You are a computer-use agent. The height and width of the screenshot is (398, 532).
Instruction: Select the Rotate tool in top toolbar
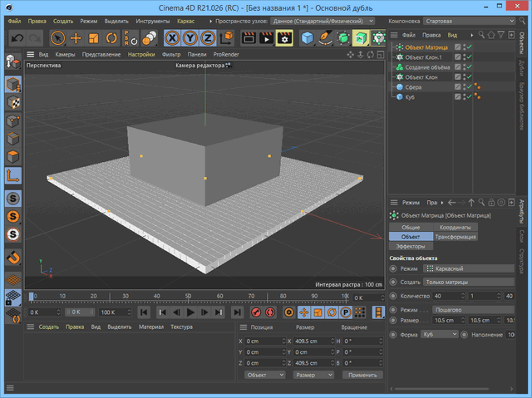click(x=112, y=37)
